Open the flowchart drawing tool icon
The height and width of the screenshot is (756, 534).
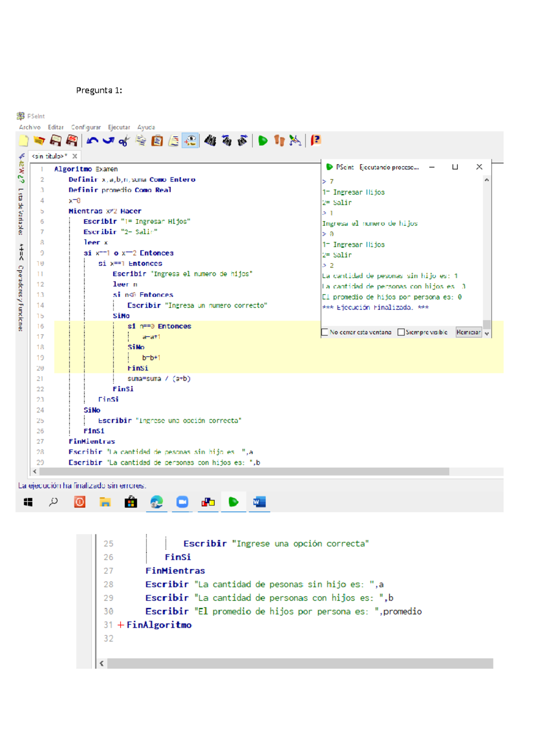click(x=295, y=141)
